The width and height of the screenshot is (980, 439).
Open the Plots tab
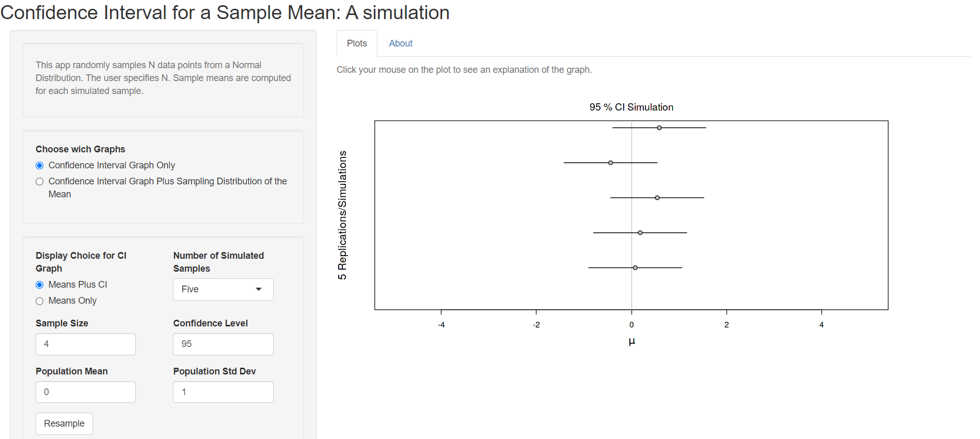pos(357,44)
